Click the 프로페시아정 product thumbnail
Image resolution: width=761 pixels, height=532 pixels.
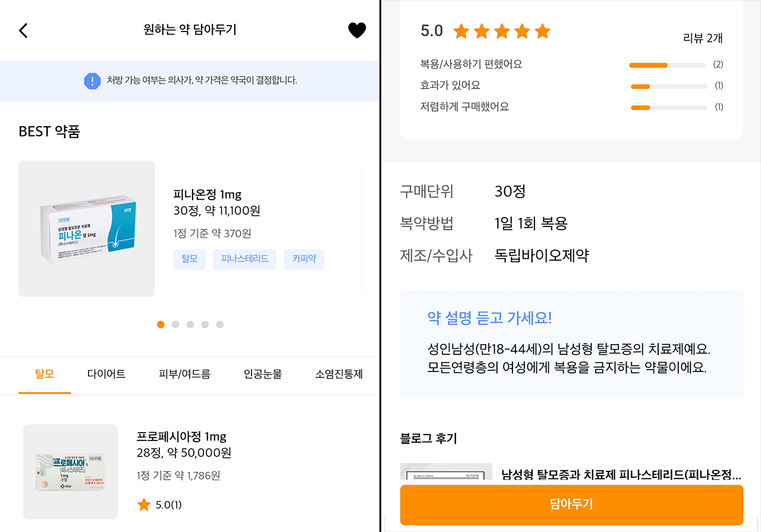[x=70, y=471]
